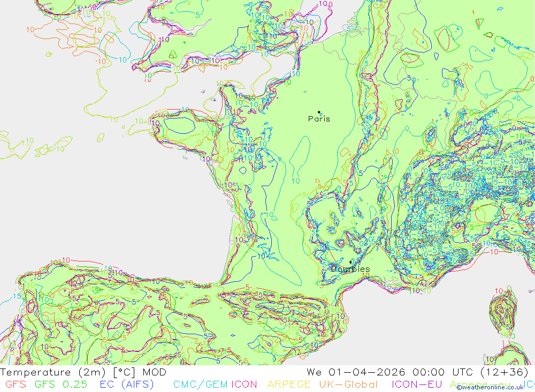This screenshot has height=392, width=535.
Task: Click the ARPEGE legend label
Action: click(289, 385)
